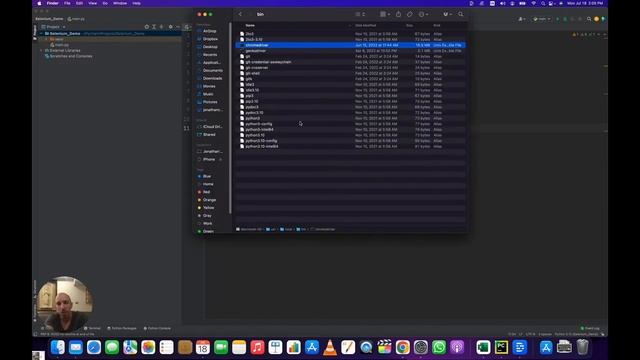This screenshot has height=360, width=640.
Task: Select Scratches and Consoles in PyCharm
Action: (69, 56)
